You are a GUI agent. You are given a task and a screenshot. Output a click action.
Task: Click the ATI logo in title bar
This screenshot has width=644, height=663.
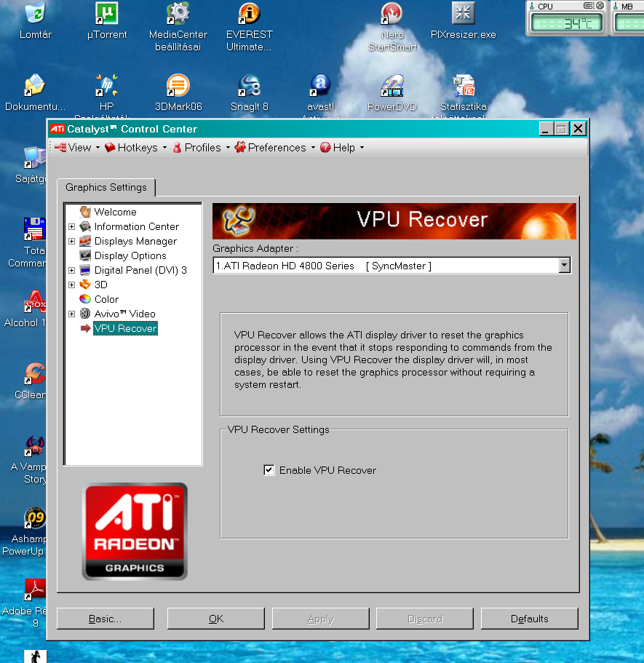pos(57,129)
